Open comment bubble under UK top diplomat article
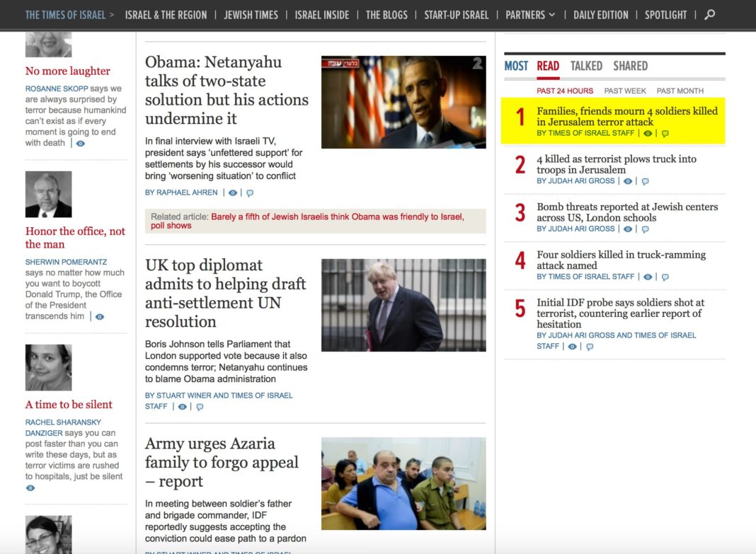The height and width of the screenshot is (554, 756). pos(200,407)
